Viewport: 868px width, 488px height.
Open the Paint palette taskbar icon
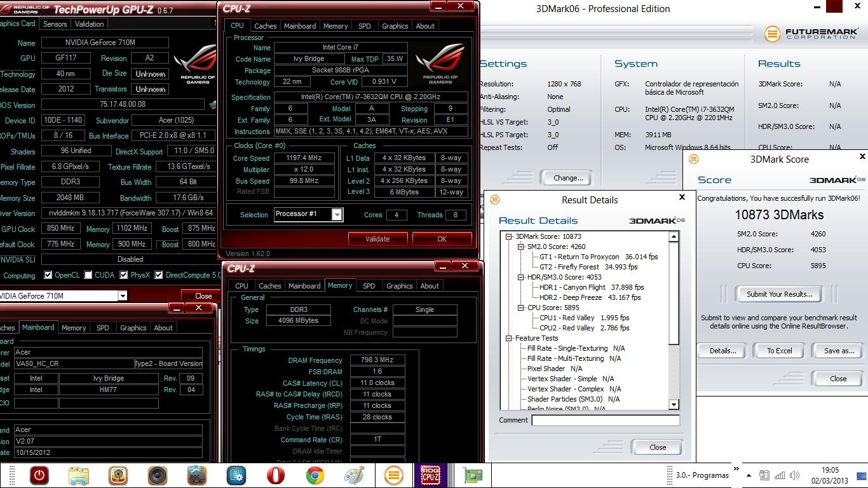point(355,475)
